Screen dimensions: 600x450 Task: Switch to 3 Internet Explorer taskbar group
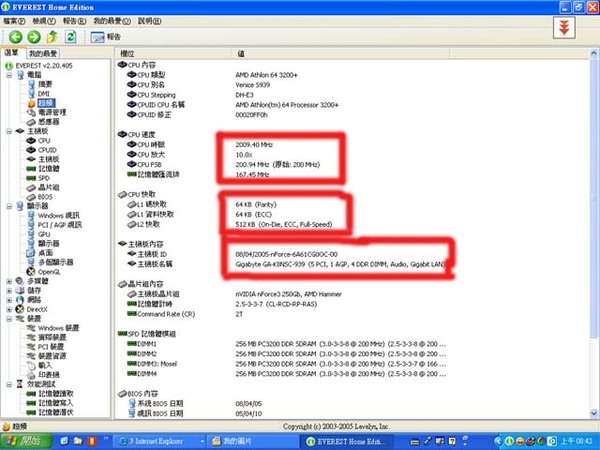click(x=161, y=441)
